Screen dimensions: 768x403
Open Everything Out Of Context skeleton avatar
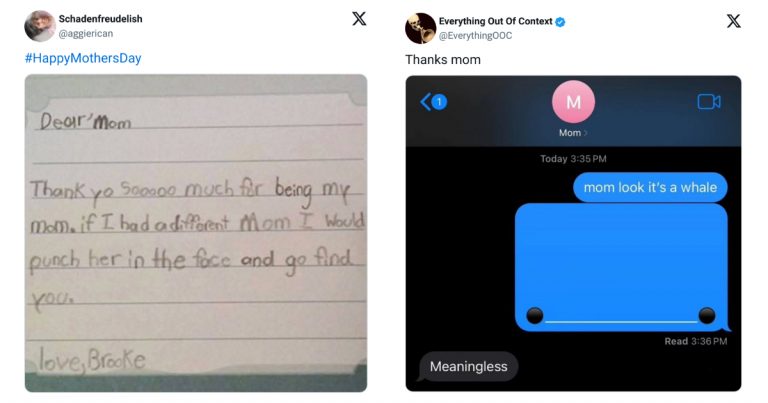pos(420,28)
